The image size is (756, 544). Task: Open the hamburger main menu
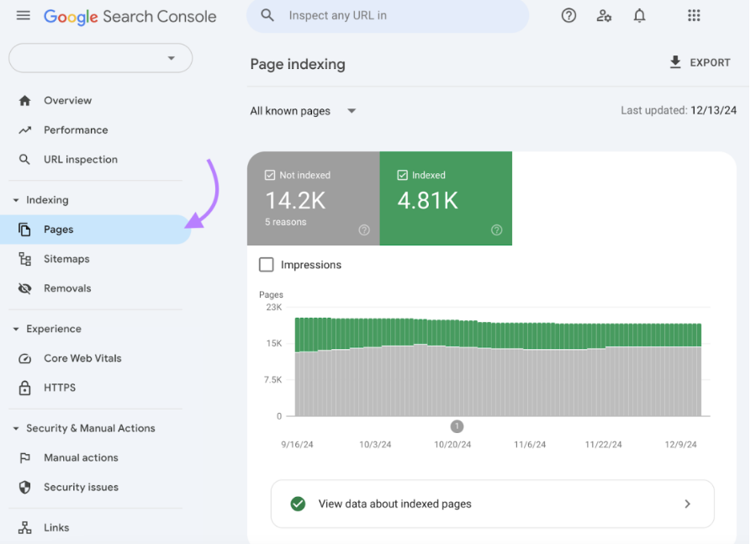click(x=24, y=16)
